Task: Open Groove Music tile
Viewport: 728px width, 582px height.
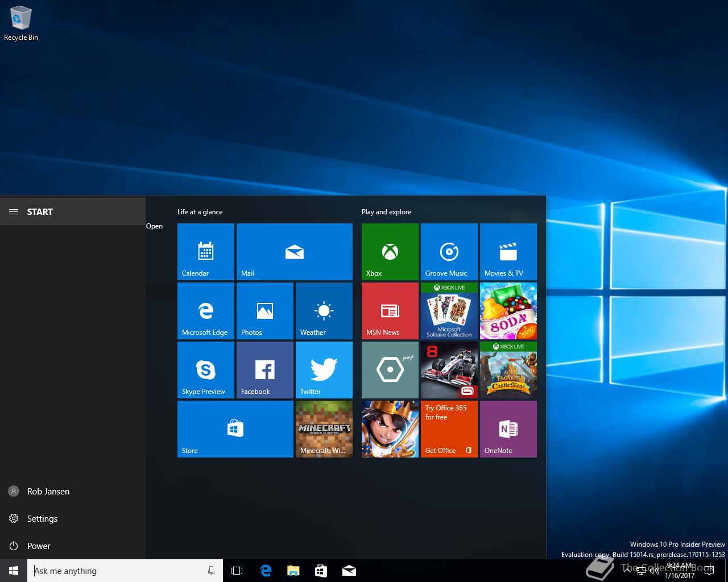Action: pyautogui.click(x=449, y=251)
